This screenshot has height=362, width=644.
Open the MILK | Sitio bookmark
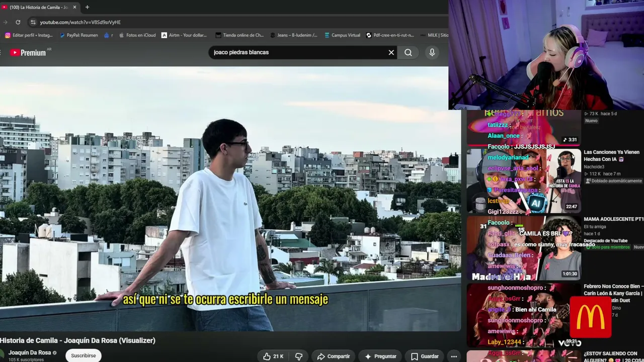click(x=434, y=35)
